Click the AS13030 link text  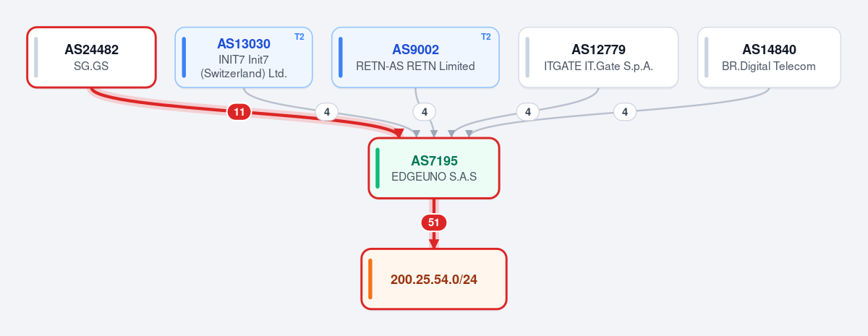(244, 43)
